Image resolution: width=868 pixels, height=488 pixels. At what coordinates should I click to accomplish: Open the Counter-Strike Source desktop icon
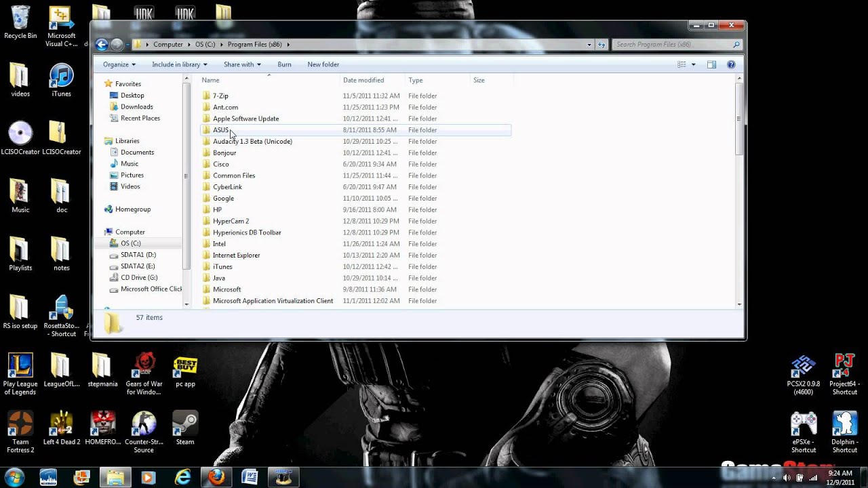pos(144,432)
